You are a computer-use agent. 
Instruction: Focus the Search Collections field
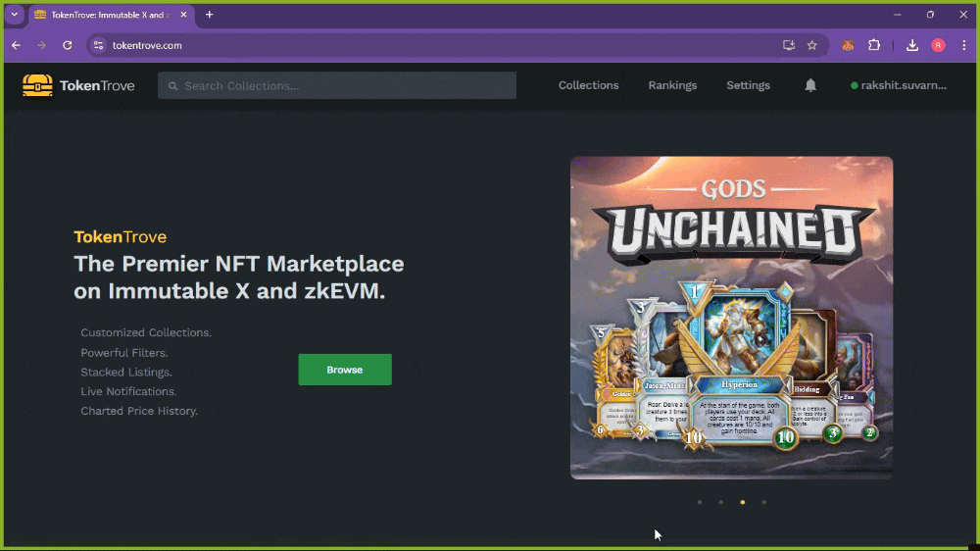tap(337, 85)
